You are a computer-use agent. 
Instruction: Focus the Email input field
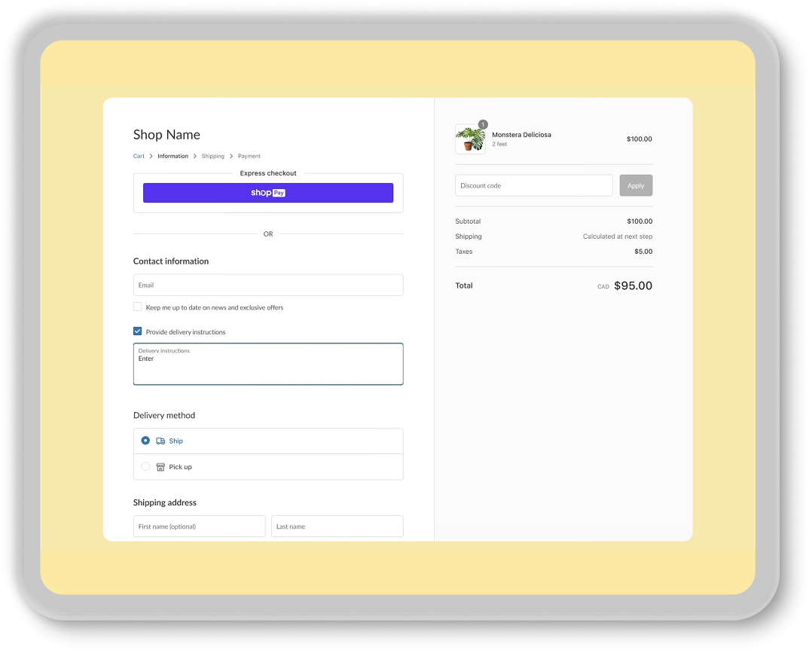click(x=268, y=285)
